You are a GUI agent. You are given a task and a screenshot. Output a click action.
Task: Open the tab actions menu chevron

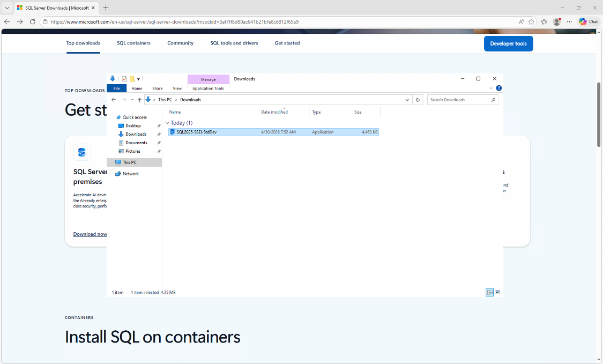7,8
